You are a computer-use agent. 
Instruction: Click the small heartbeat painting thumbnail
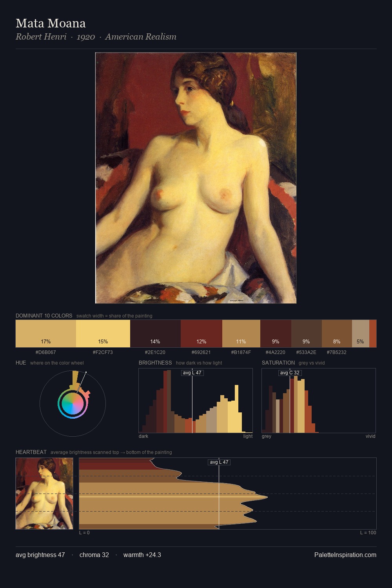point(44,494)
